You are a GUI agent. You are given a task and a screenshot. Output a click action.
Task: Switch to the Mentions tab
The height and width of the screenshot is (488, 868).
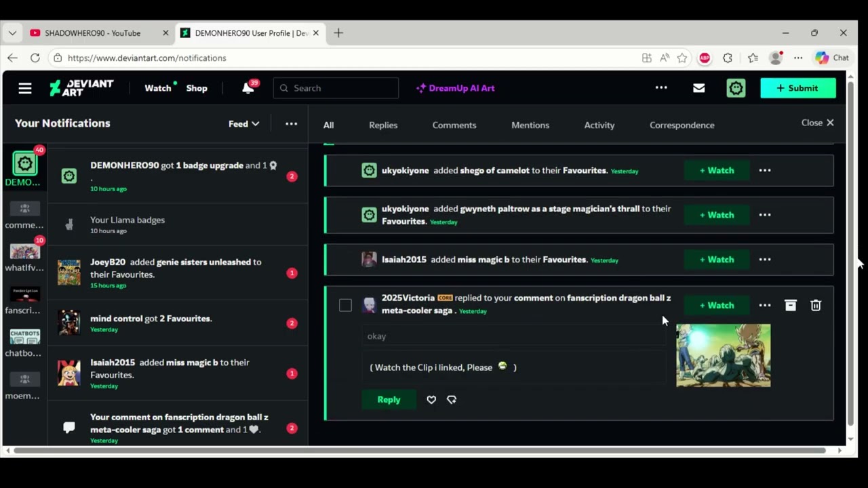tap(530, 125)
